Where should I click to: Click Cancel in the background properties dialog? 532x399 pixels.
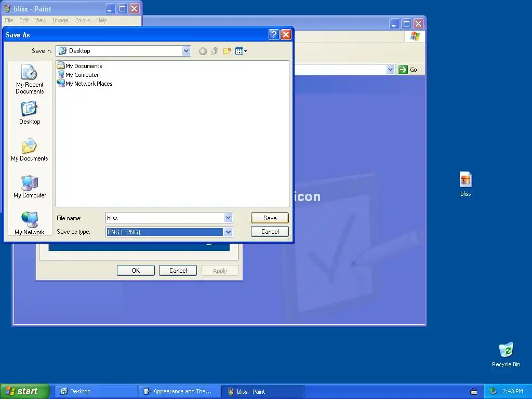[178, 270]
